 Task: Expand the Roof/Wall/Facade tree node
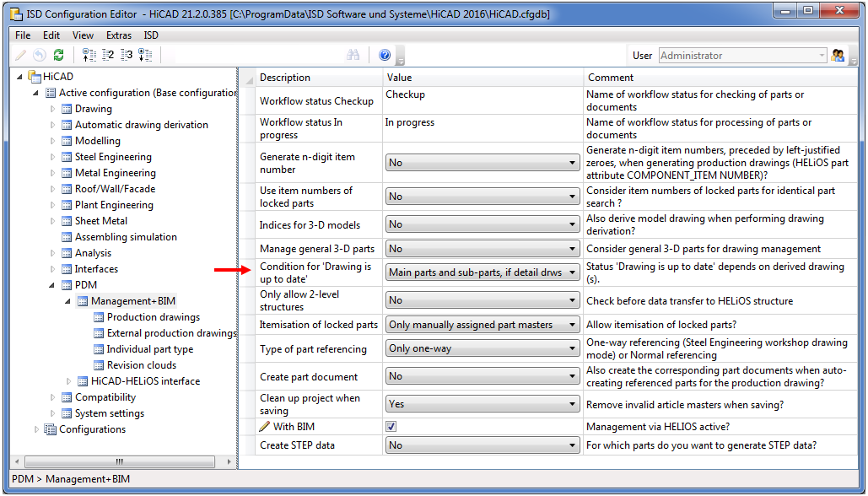click(52, 189)
